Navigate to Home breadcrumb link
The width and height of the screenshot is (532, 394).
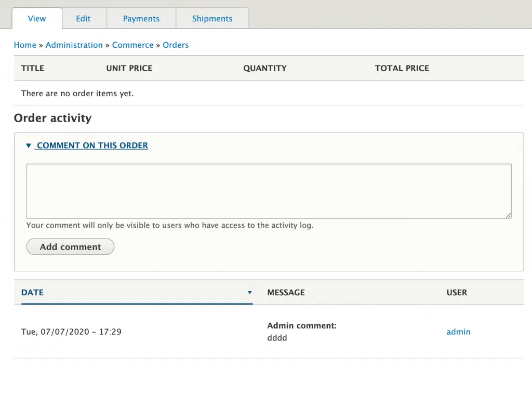click(x=25, y=45)
